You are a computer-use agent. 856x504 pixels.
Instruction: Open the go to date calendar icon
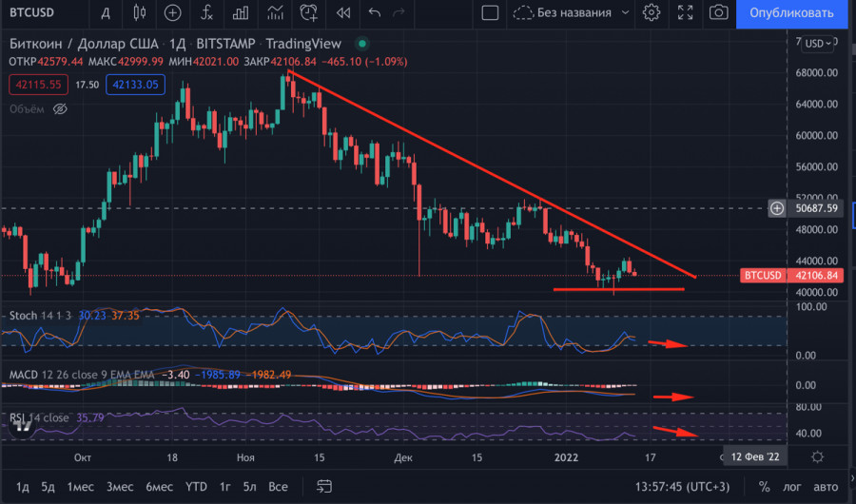[x=324, y=487]
